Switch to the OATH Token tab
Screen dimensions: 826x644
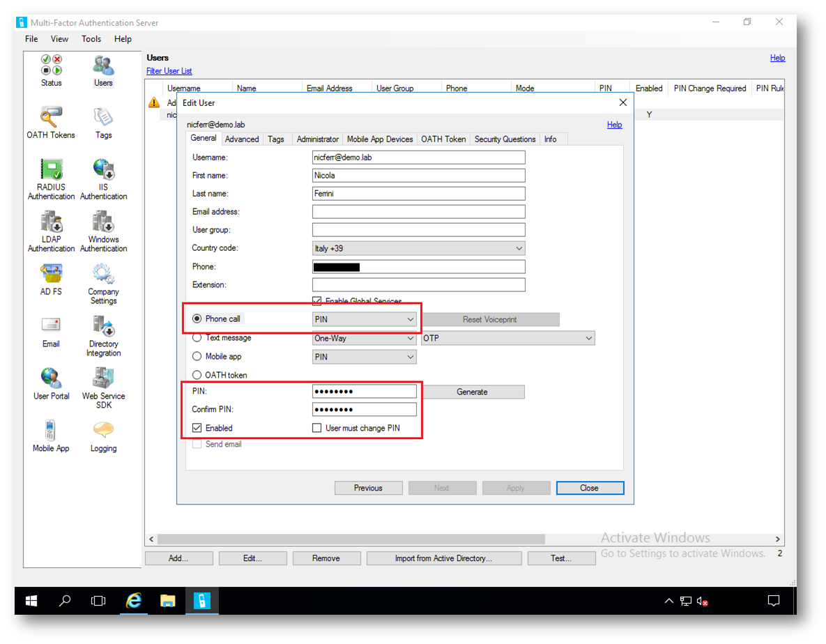[x=443, y=139]
